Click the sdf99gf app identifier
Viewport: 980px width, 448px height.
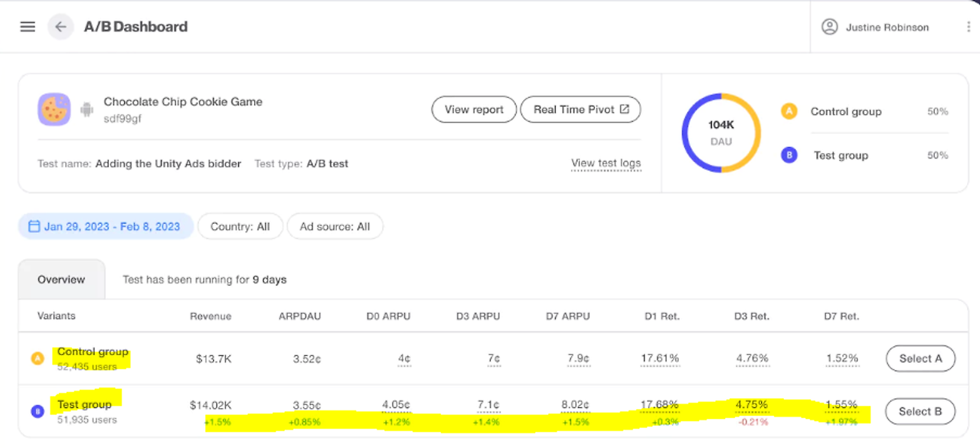coord(122,119)
